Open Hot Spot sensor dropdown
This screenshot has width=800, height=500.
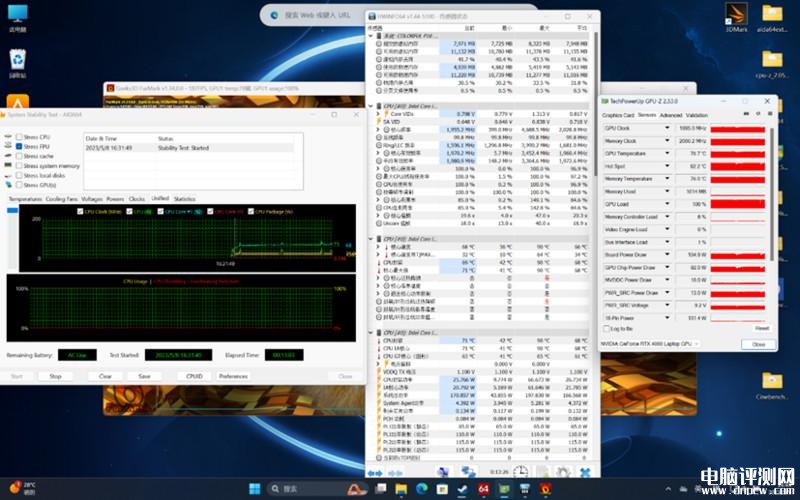667,166
